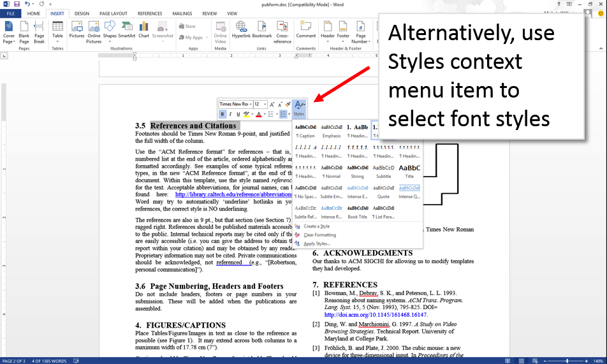Apply red font color in mini toolbar
607x364 pixels.
(259, 114)
